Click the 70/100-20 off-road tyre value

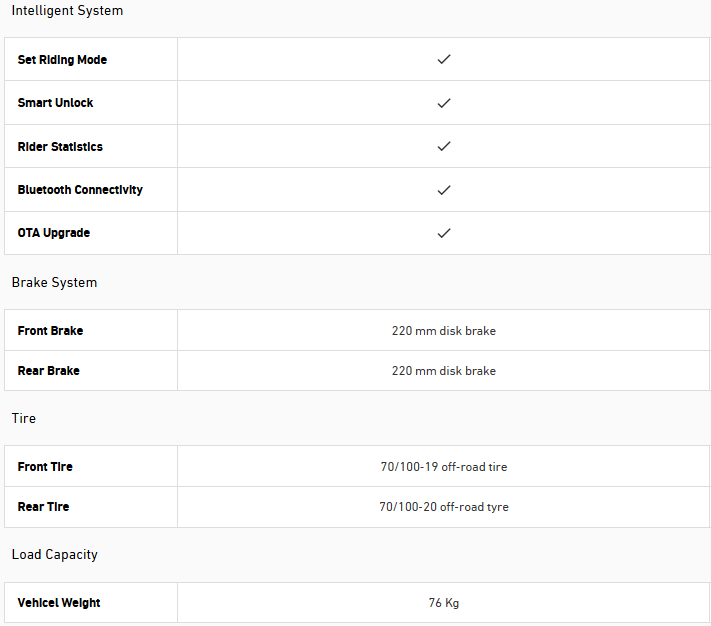pyautogui.click(x=444, y=507)
